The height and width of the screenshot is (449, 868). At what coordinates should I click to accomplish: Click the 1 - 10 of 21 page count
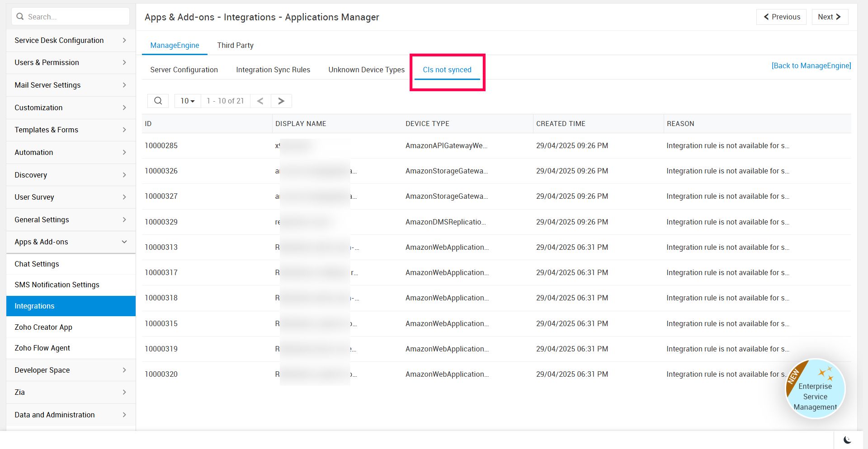click(225, 101)
